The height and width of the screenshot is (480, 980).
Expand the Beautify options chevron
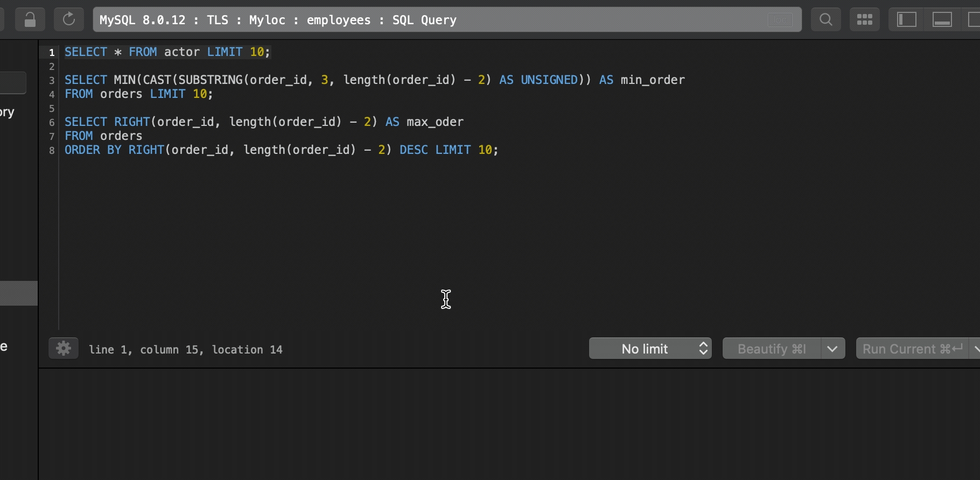832,349
